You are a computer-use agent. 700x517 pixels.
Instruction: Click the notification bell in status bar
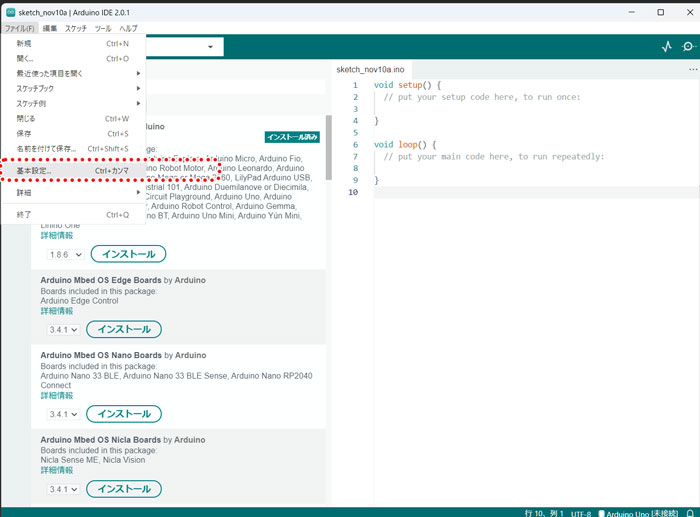(690, 513)
